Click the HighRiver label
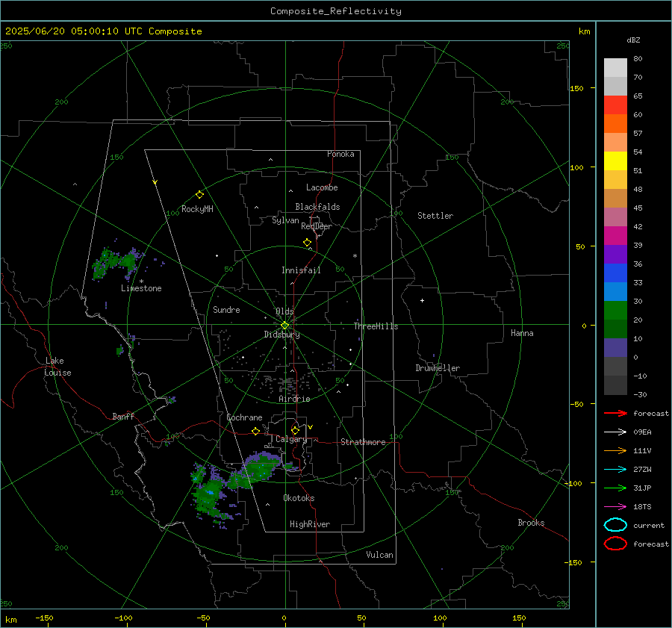This screenshot has height=628, width=672. click(310, 524)
